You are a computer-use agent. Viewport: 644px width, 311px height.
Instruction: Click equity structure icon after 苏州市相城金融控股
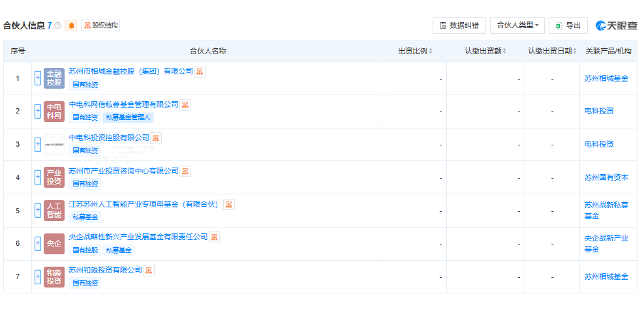pyautogui.click(x=200, y=72)
